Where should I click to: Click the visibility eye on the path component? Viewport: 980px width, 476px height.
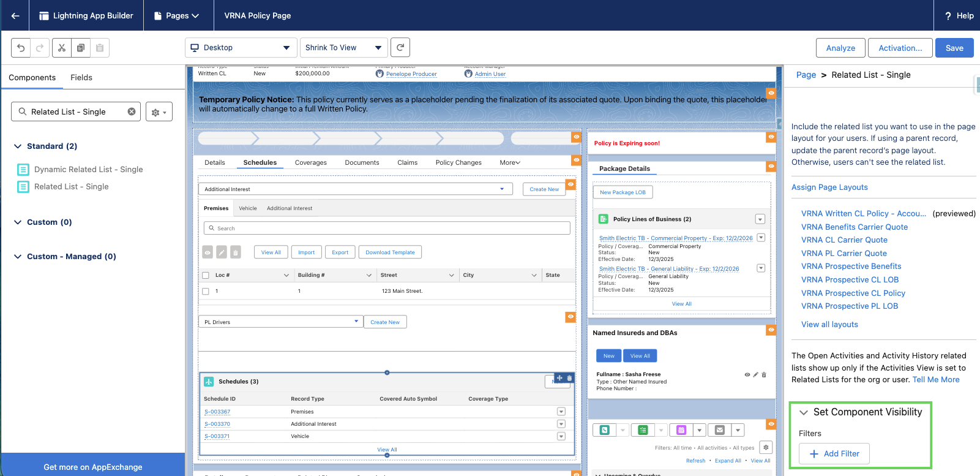(x=576, y=137)
